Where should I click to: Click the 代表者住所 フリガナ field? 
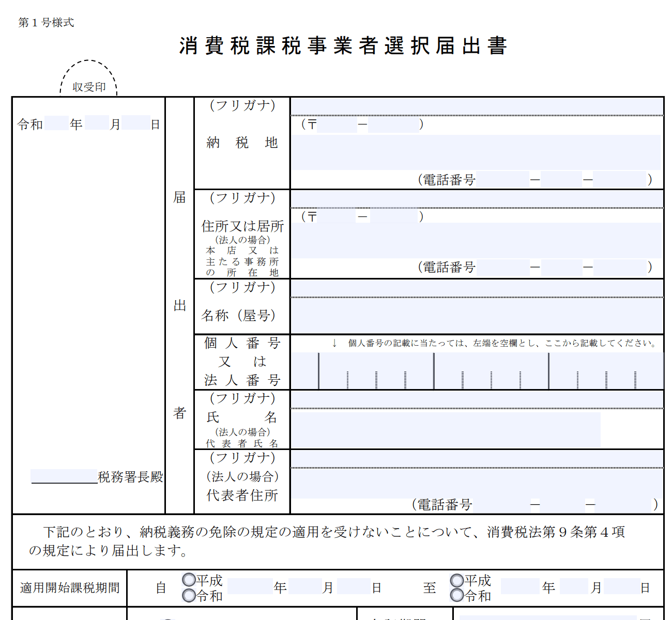point(477,459)
